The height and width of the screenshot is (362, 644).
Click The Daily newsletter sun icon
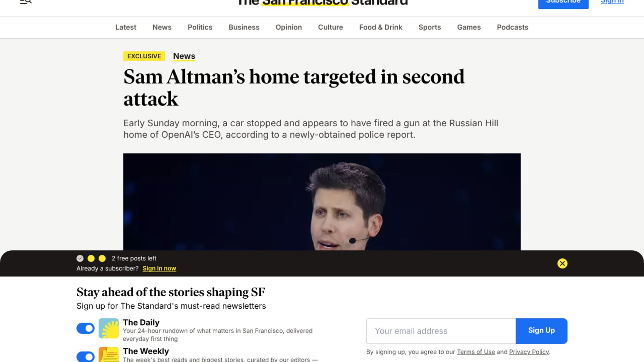tap(109, 328)
